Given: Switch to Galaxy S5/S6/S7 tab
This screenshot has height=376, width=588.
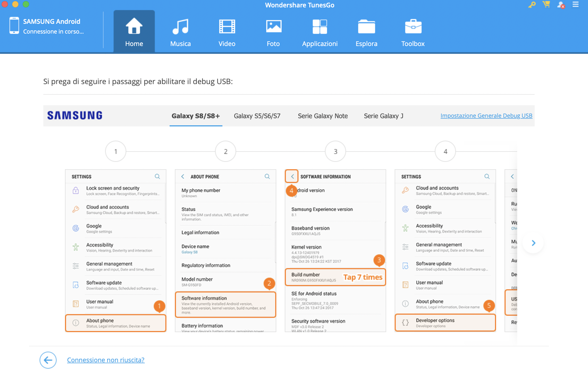Looking at the screenshot, I should pos(257,116).
